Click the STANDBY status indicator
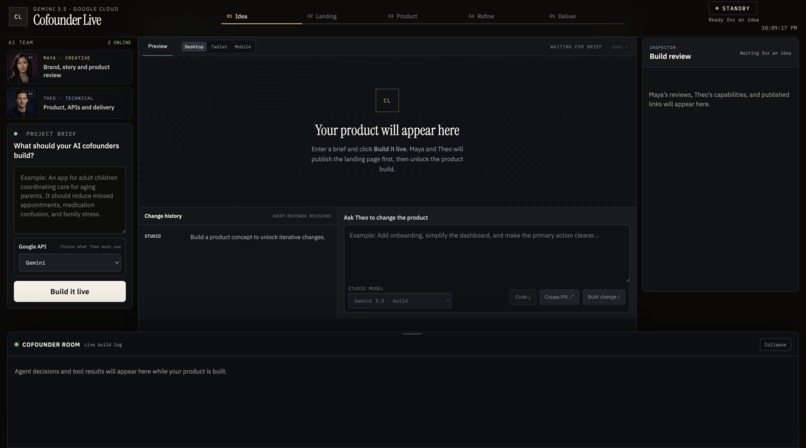Screen dimensions: 806x448 732,8
